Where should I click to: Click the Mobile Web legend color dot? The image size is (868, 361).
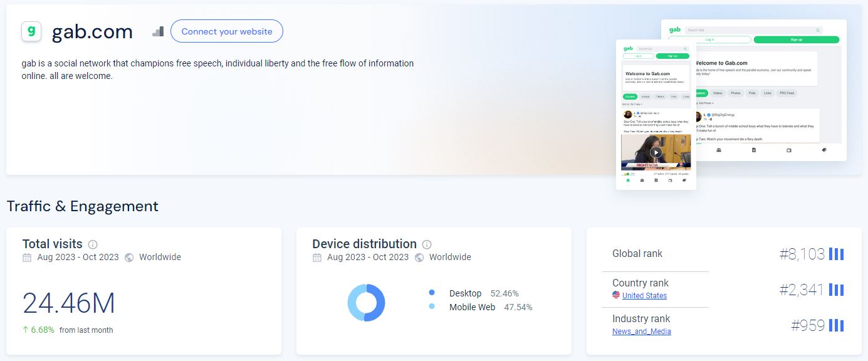[x=432, y=306]
